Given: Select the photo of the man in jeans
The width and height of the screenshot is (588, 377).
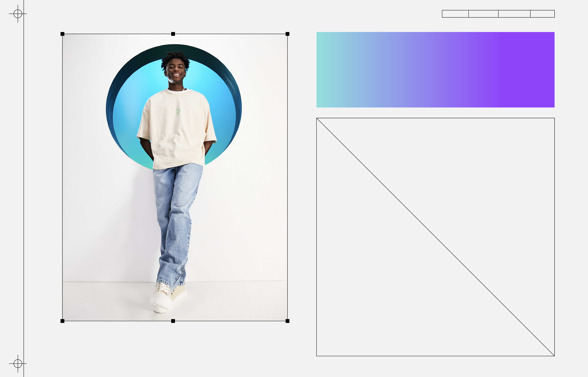Looking at the screenshot, I should pyautogui.click(x=175, y=177).
